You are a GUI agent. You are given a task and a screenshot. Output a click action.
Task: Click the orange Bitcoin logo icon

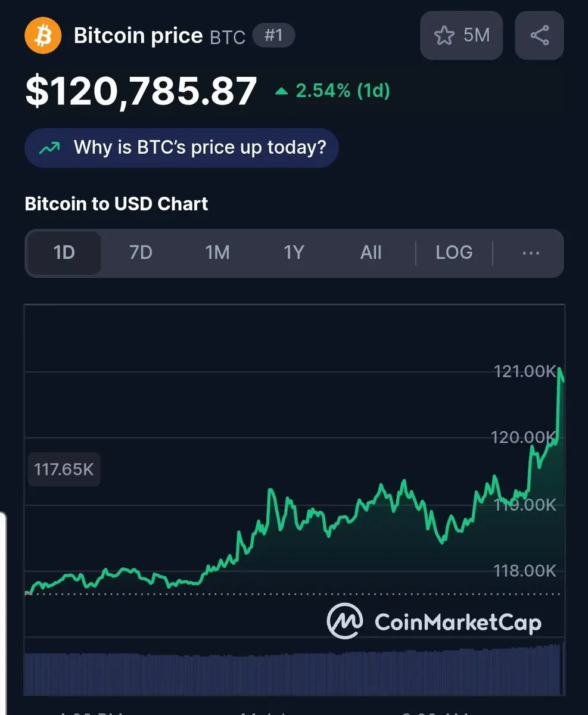(x=43, y=36)
